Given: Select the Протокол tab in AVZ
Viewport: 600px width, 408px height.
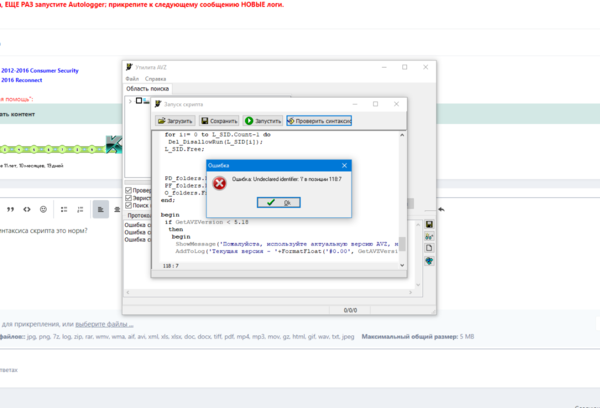Looking at the screenshot, I should point(138,215).
